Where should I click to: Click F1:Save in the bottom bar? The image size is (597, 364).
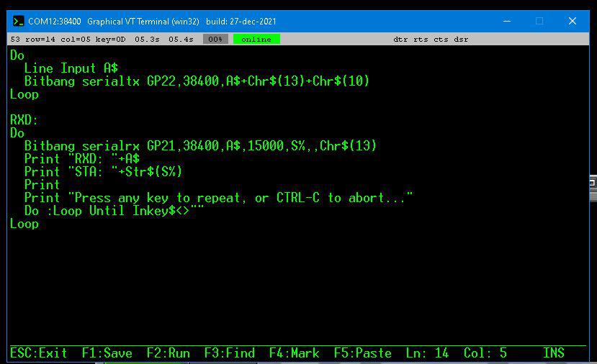pos(107,353)
